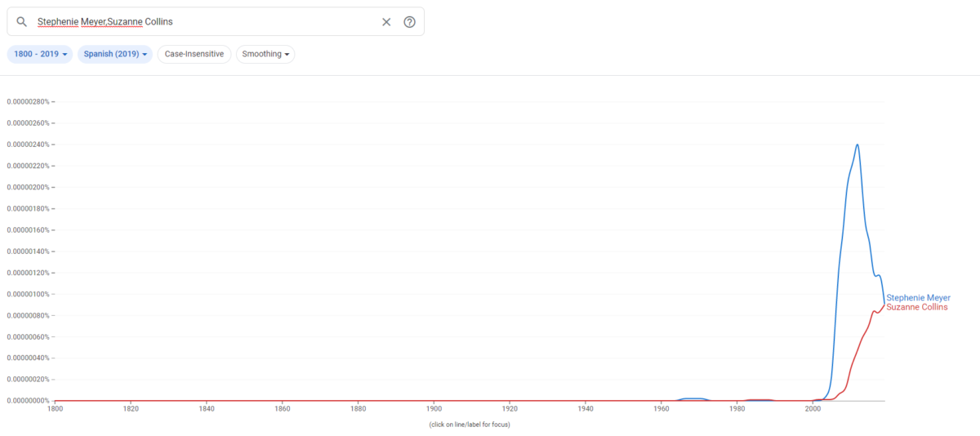
Task: Focus the Stephenie Meyer line label
Action: click(x=918, y=298)
